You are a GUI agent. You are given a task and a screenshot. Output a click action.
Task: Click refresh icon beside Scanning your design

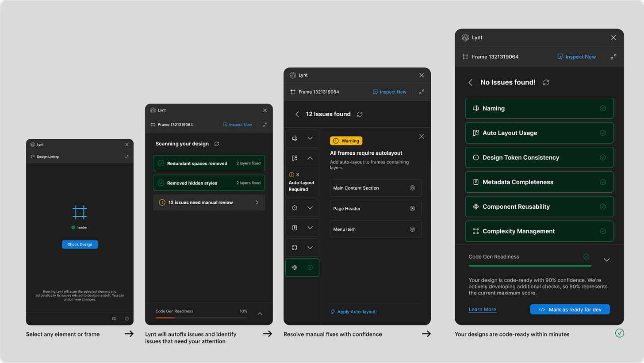[216, 144]
